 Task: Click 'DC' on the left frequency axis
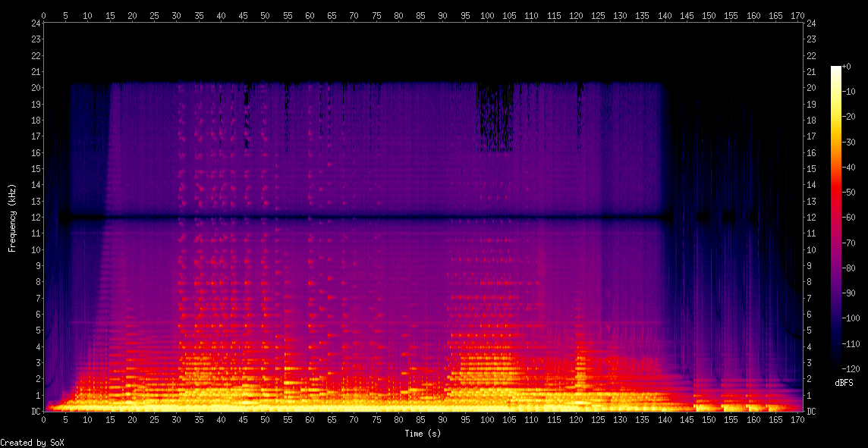click(36, 412)
